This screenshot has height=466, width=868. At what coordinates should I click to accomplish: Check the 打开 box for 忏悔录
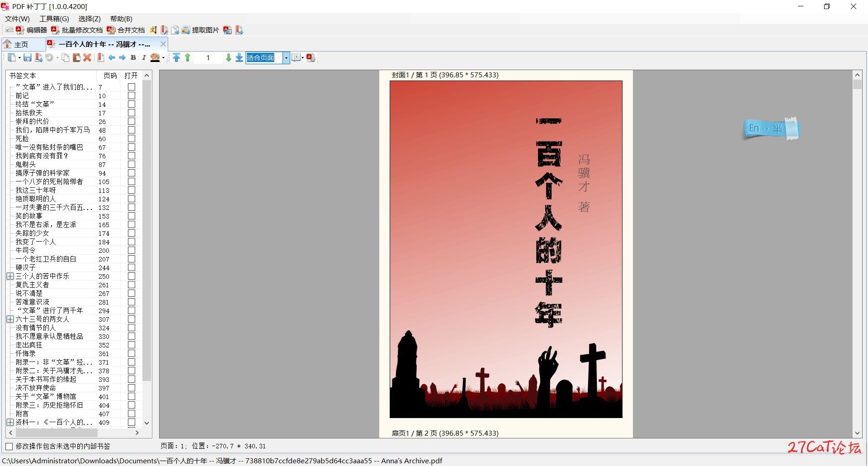point(132,353)
